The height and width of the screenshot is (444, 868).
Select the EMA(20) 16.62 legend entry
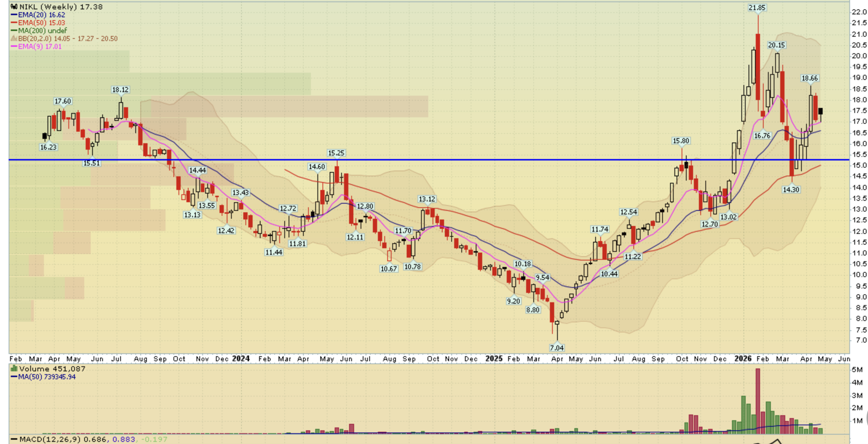coord(38,15)
